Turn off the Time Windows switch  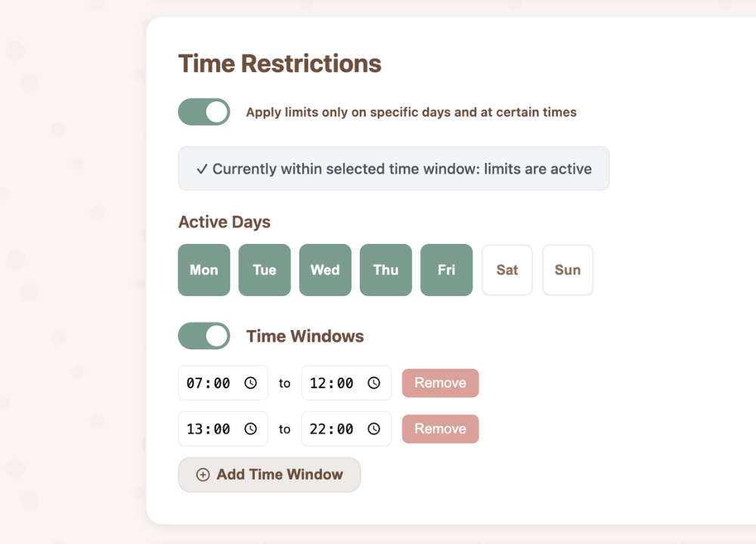(204, 336)
